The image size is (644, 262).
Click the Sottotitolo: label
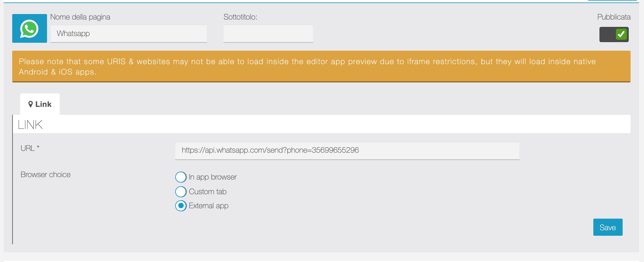pos(241,17)
